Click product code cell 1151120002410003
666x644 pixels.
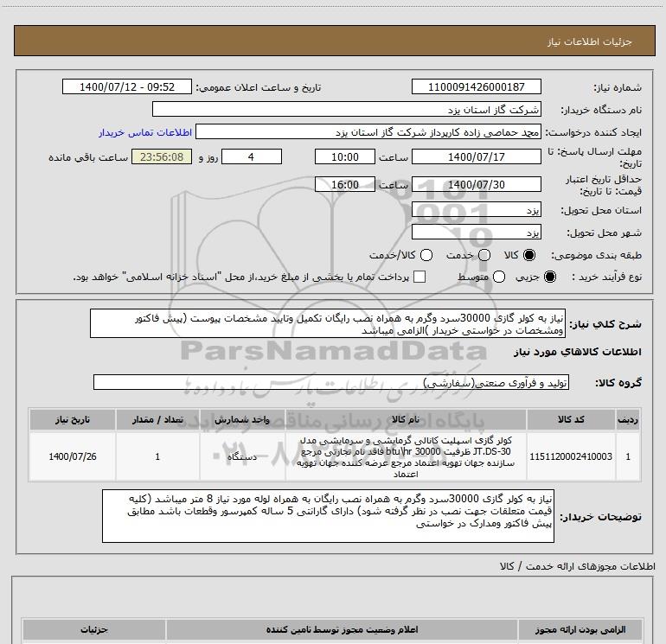[x=571, y=456]
